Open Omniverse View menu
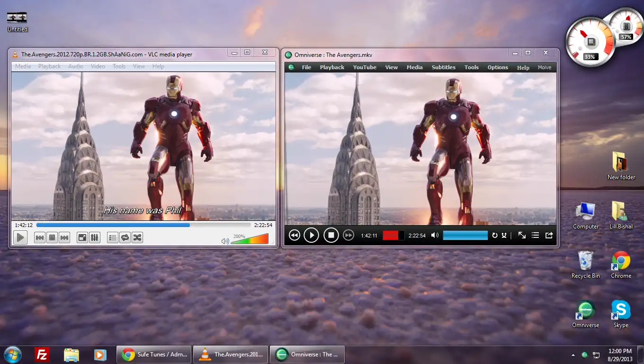This screenshot has width=644, height=364. coord(392,67)
